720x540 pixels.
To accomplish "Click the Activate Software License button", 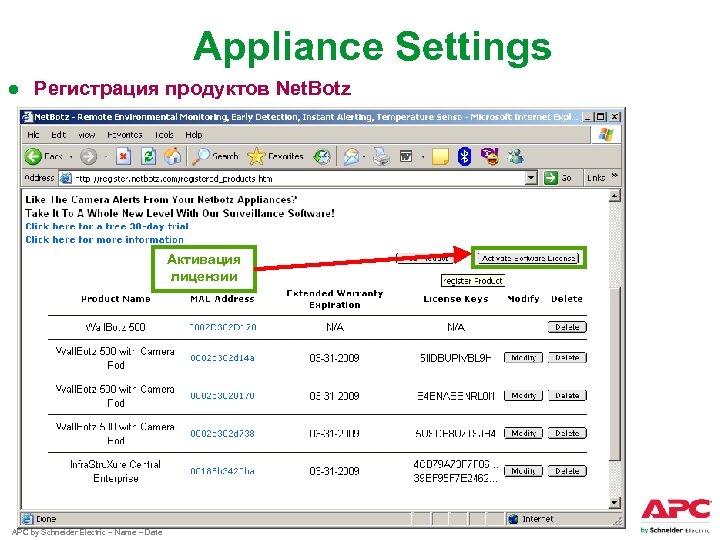I will pos(528,258).
